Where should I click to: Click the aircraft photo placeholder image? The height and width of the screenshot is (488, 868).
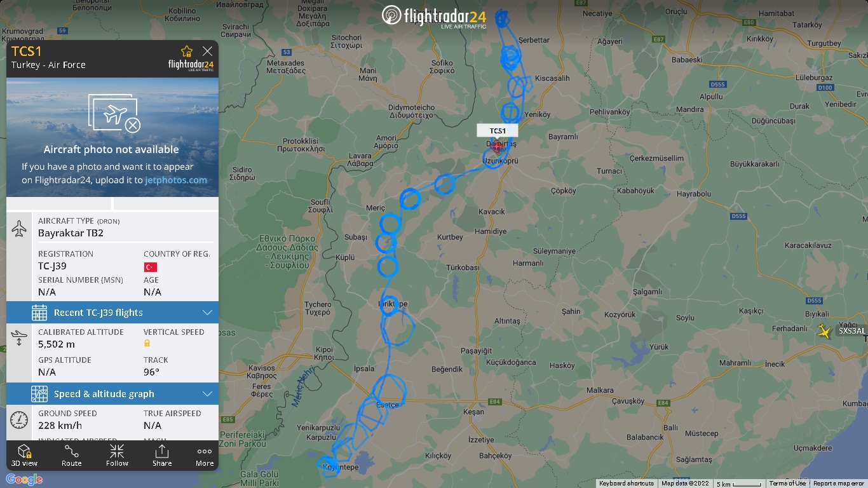[112, 137]
